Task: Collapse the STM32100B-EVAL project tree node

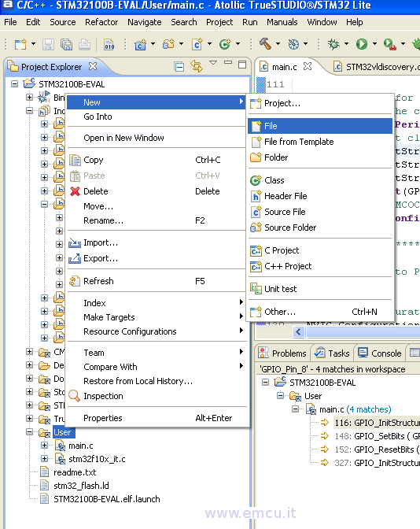Action: coord(14,83)
